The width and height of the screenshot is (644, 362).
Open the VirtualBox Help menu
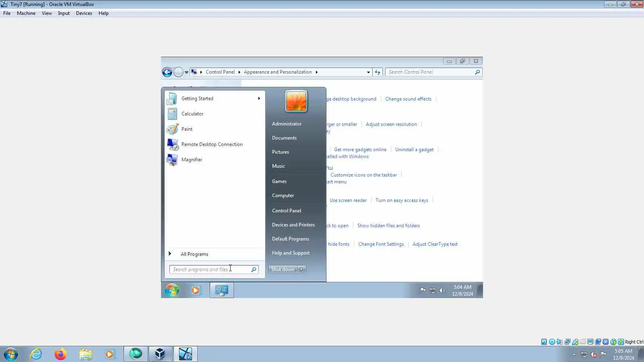103,13
